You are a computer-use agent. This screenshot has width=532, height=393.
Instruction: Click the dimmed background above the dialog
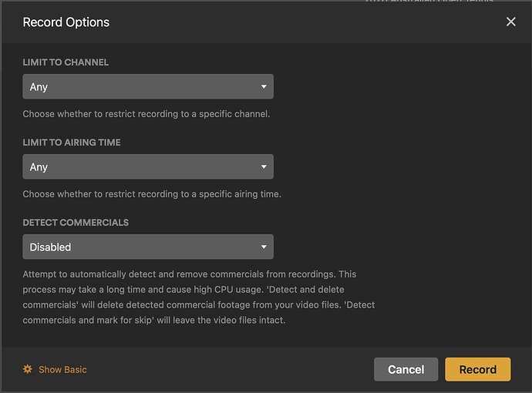coord(432,1)
